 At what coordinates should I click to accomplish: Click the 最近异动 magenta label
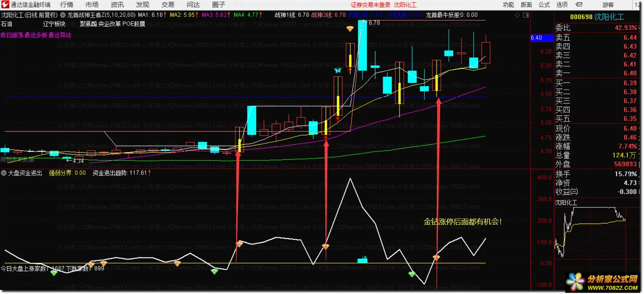(x=60, y=35)
